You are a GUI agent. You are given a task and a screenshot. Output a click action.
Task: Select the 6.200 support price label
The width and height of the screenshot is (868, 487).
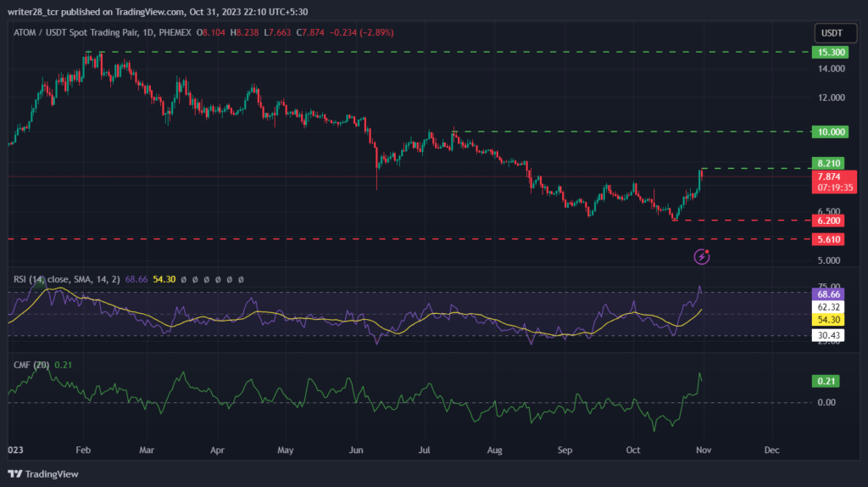[x=828, y=221]
